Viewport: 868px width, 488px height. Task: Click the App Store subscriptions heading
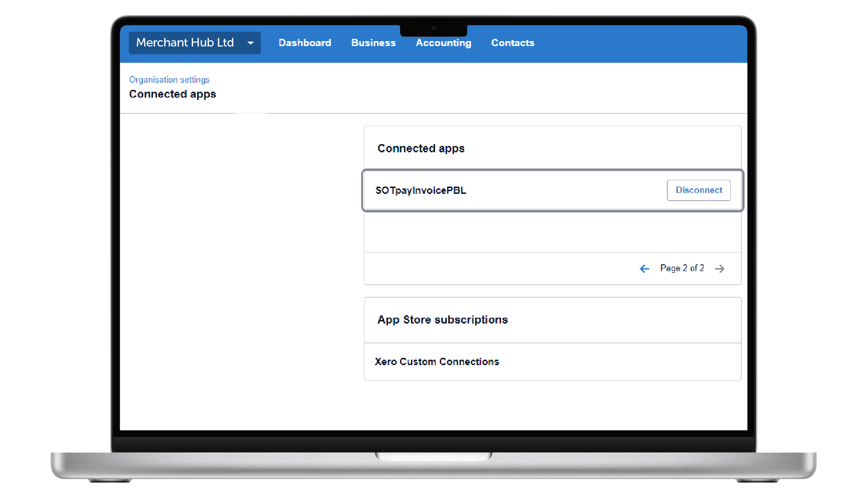tap(443, 320)
